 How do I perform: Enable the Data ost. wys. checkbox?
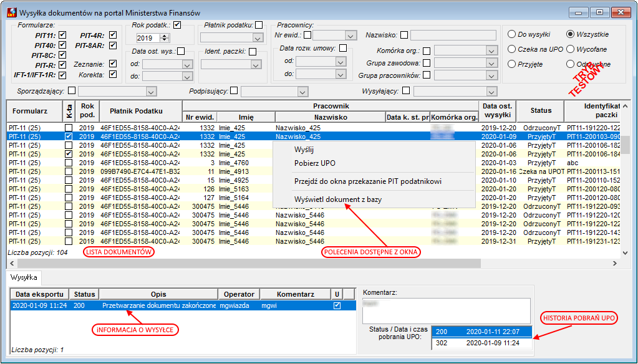click(x=181, y=51)
